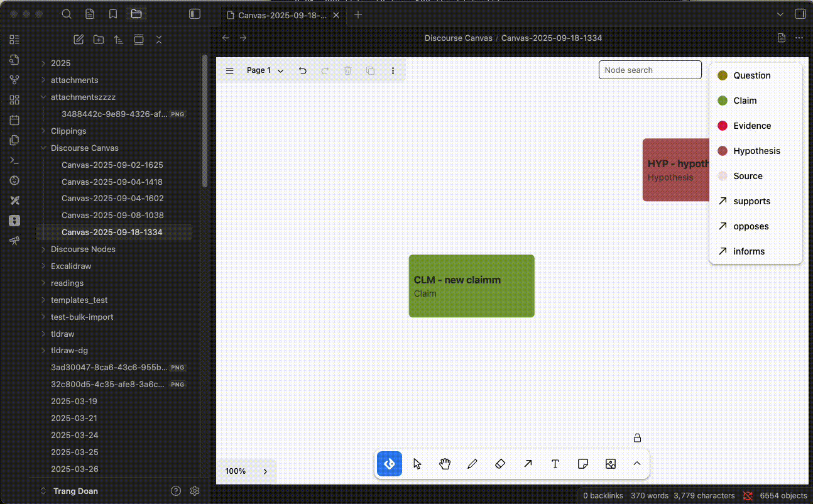This screenshot has height=504, width=813.
Task: Select the Draw pencil tool
Action: point(472,463)
